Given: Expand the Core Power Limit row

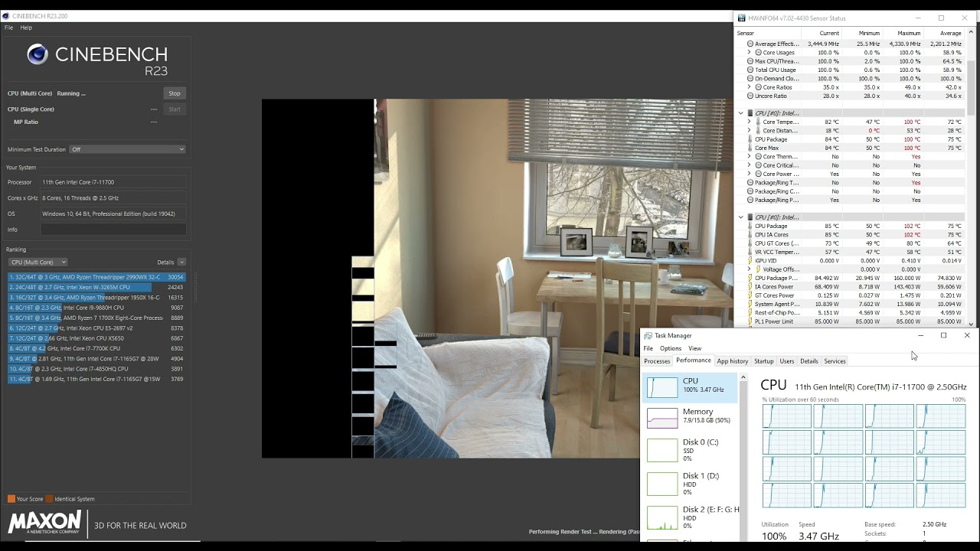Looking at the screenshot, I should tap(749, 174).
